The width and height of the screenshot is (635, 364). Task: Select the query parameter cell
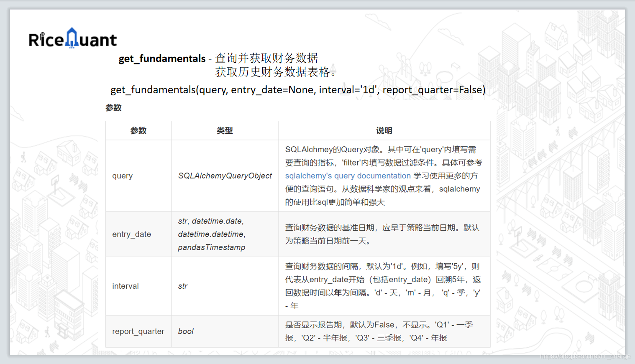tap(138, 176)
